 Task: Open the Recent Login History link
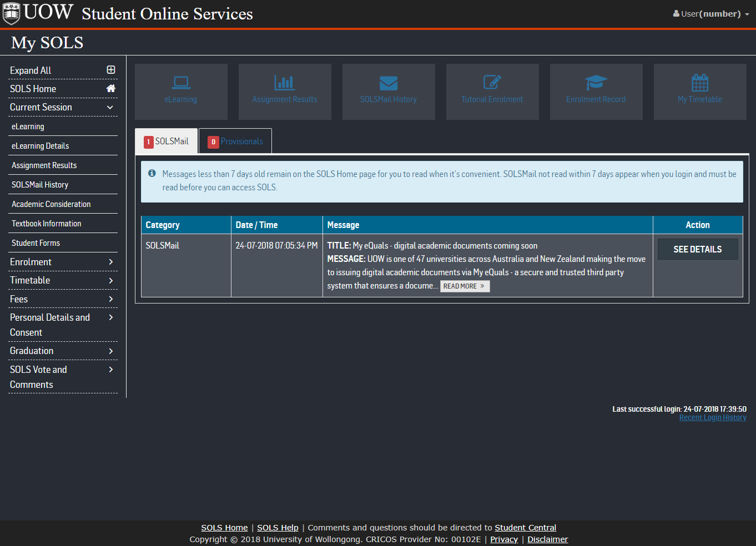pyautogui.click(x=713, y=417)
